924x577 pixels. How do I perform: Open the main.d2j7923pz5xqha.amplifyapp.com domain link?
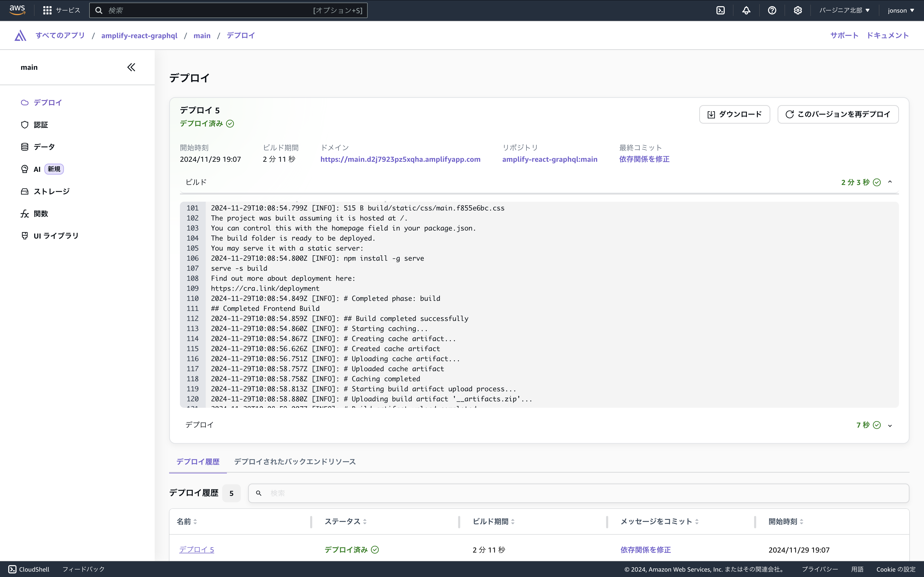point(400,159)
